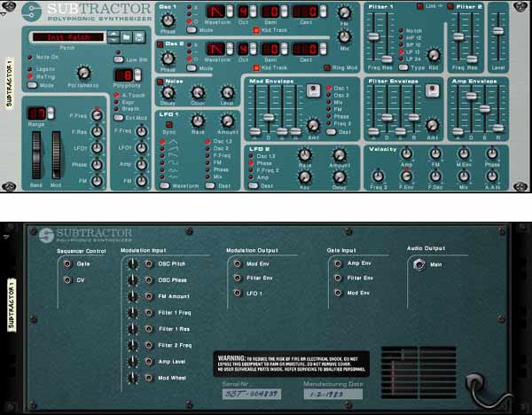Click the LFO 1 Rate knob
Screen dimensions: 532x415
(198, 121)
